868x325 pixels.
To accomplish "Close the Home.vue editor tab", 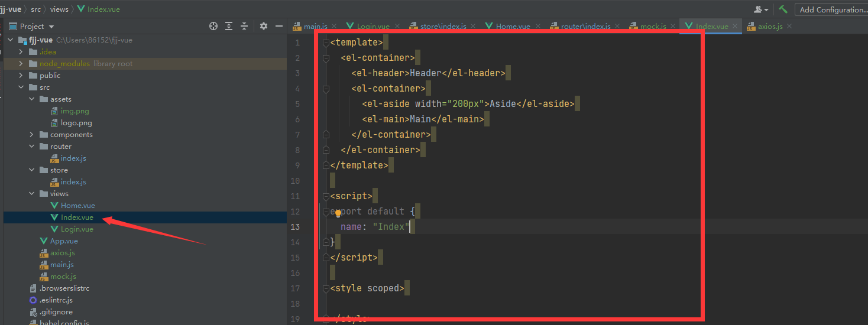I will (537, 26).
